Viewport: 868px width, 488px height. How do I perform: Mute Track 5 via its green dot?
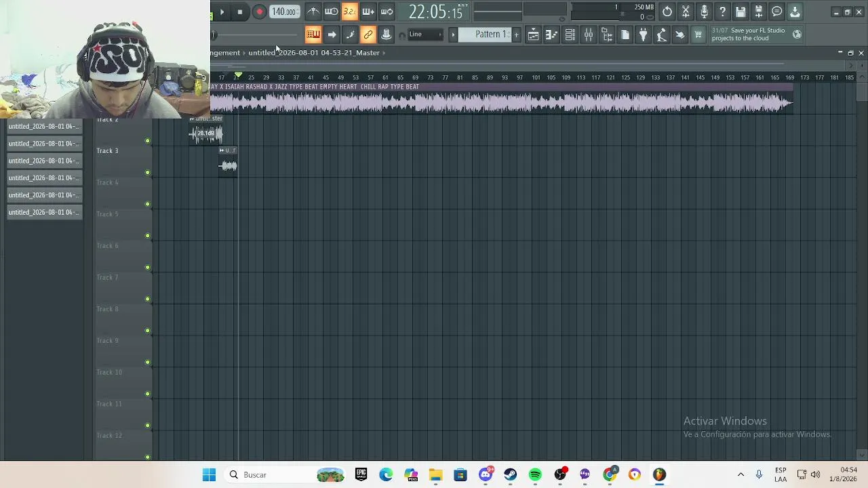(x=148, y=236)
